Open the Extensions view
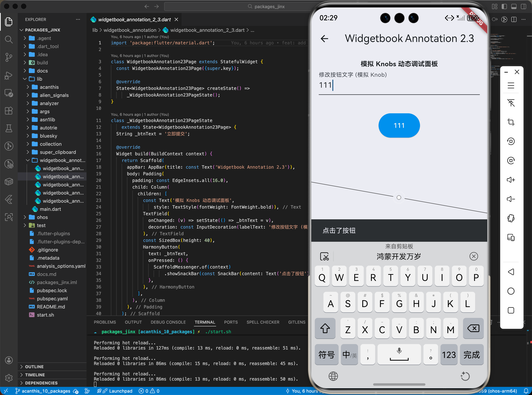 pos(9,110)
